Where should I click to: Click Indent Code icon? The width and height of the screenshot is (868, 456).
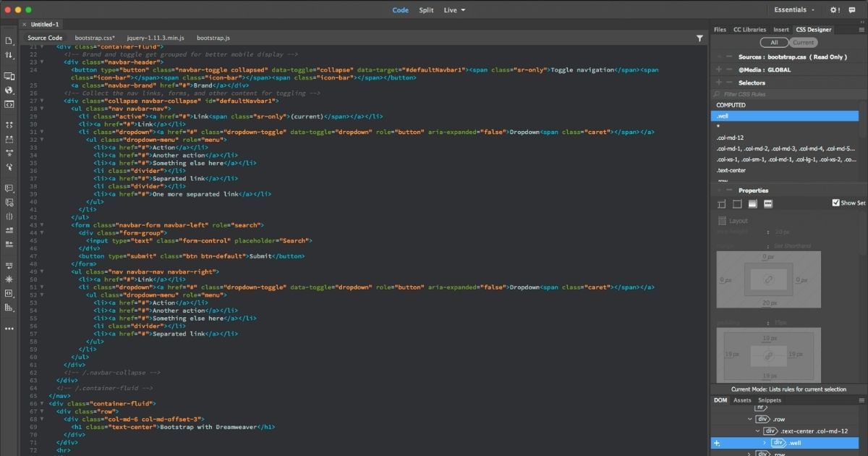(9, 230)
